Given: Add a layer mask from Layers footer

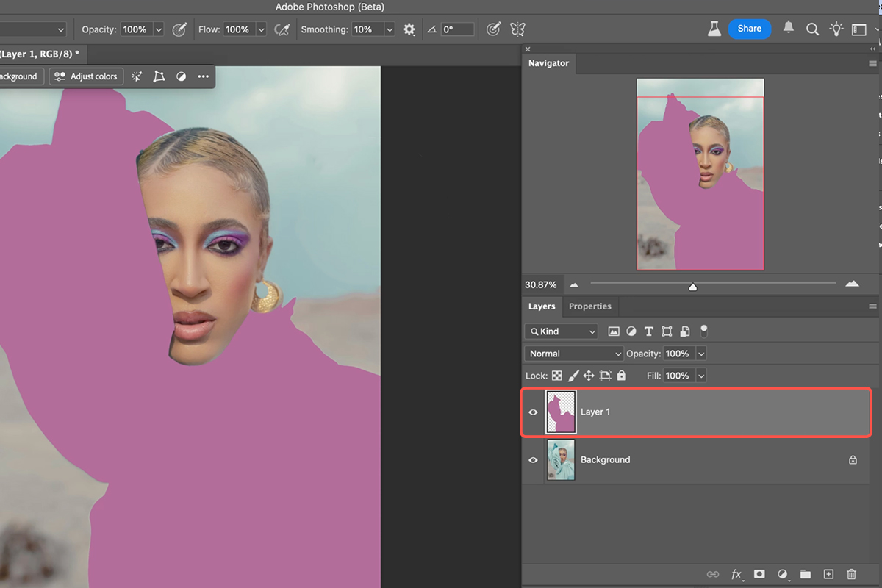Looking at the screenshot, I should (x=759, y=574).
